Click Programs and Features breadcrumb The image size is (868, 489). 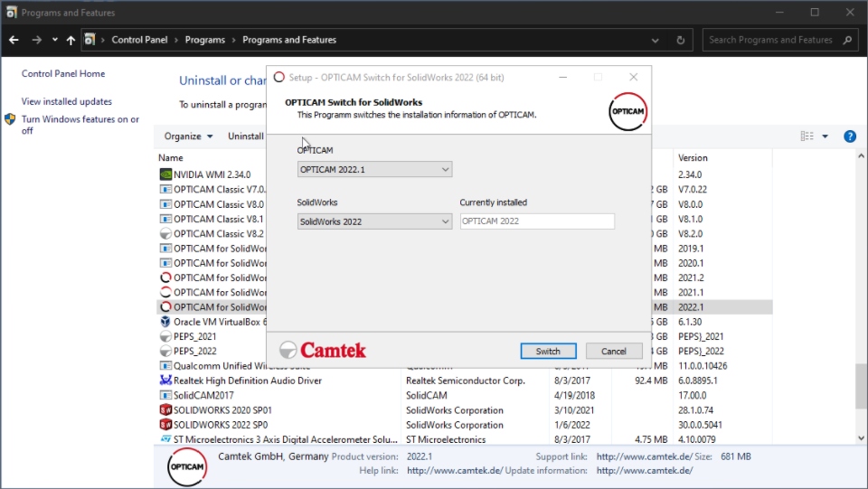point(289,40)
